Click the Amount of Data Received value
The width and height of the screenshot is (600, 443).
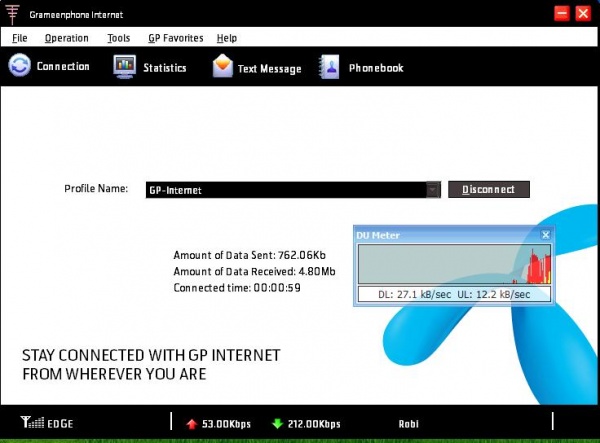pos(316,272)
